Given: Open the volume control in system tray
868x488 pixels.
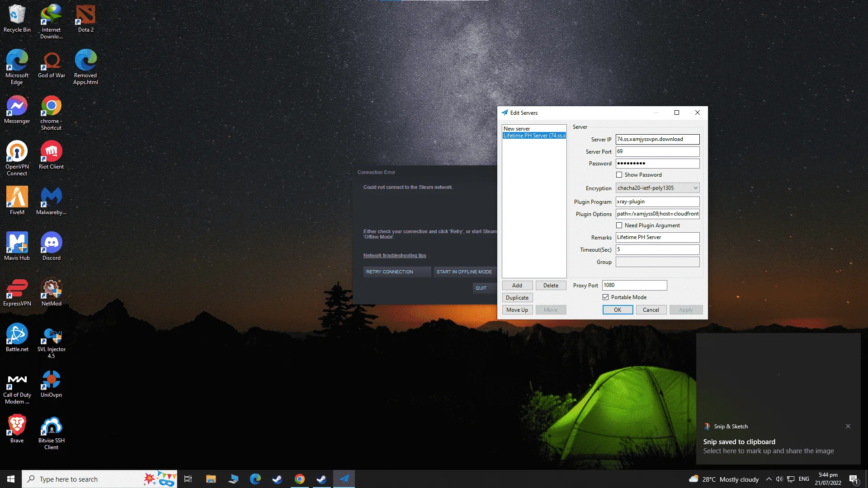Looking at the screenshot, I should click(x=779, y=479).
